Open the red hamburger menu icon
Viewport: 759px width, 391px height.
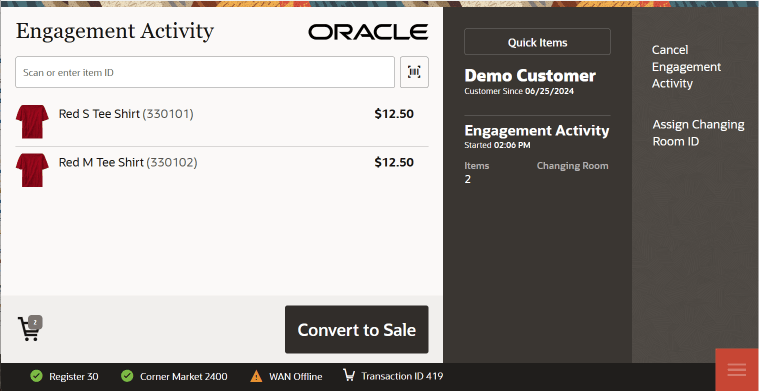(737, 370)
